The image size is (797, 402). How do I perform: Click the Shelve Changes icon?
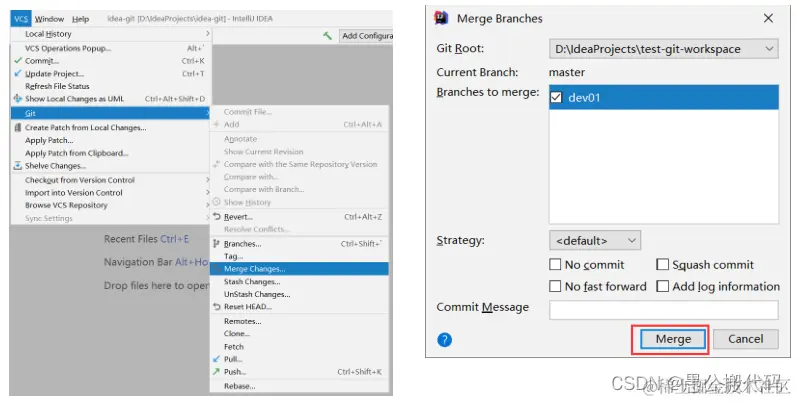[18, 166]
